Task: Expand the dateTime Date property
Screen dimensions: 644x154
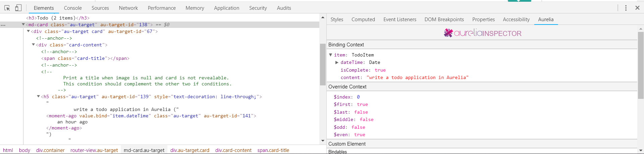Action: [x=337, y=63]
